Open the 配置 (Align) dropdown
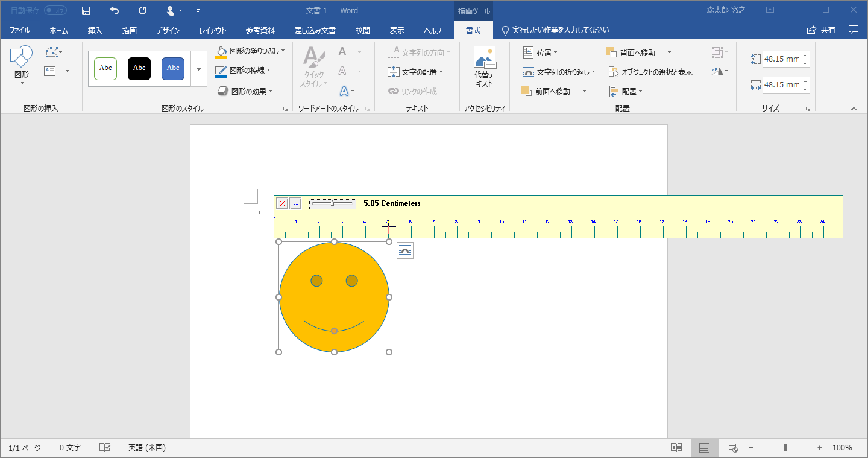 [627, 91]
